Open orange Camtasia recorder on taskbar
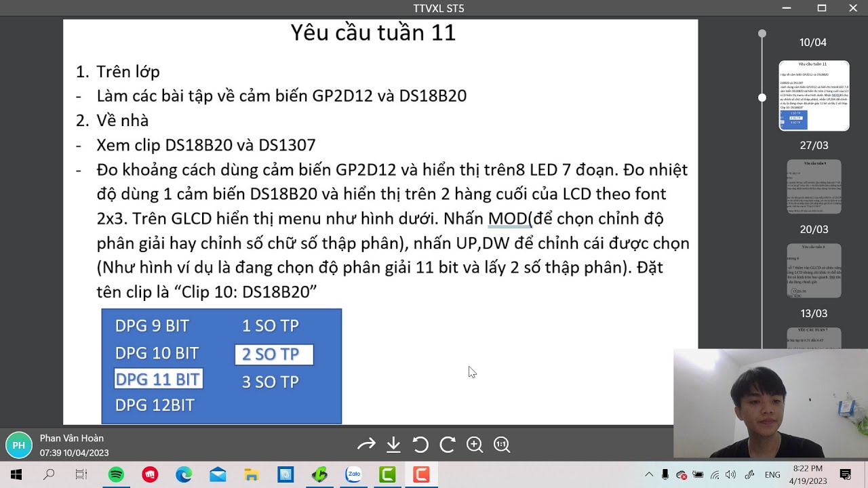This screenshot has width=868, height=488. click(421, 474)
